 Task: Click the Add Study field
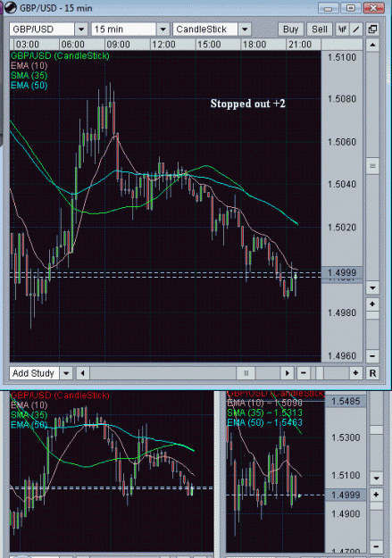[35, 373]
